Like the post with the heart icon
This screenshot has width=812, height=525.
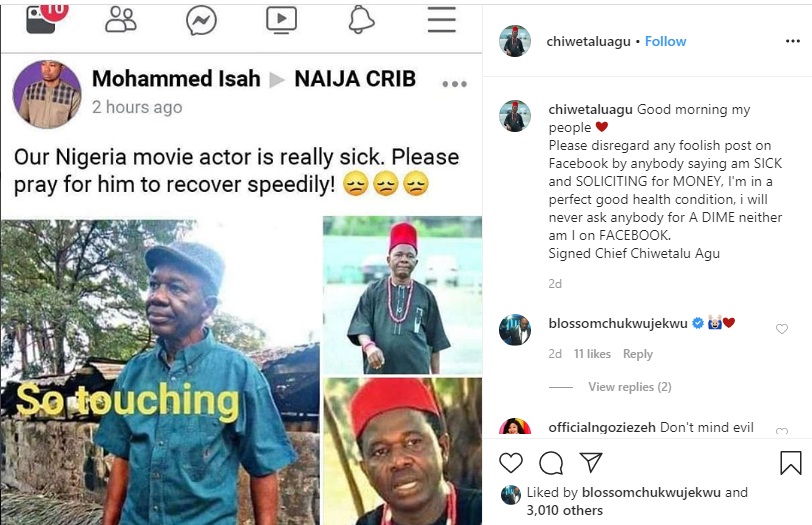[x=511, y=462]
